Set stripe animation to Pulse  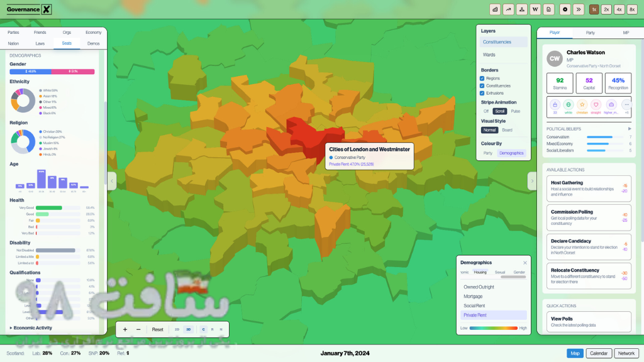point(516,111)
